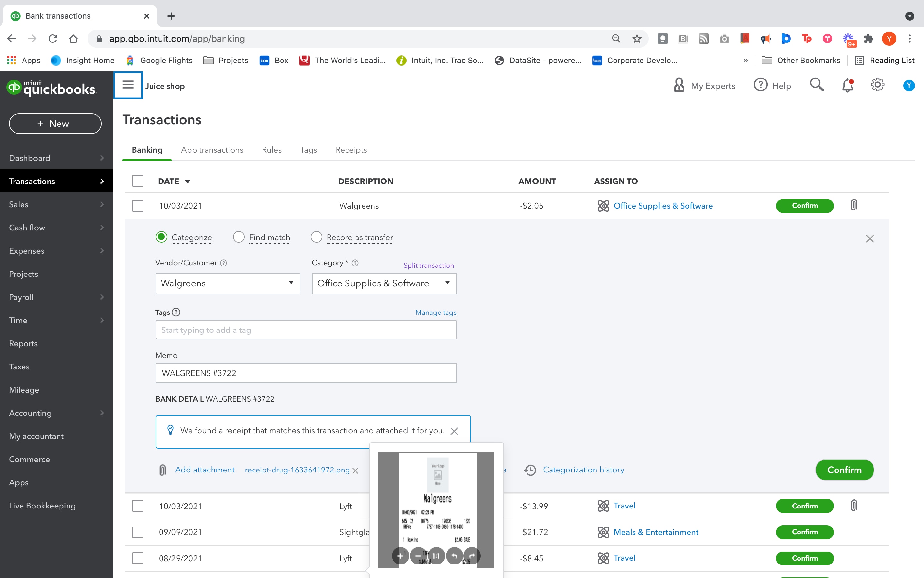Select the Record as transfer radio button
The height and width of the screenshot is (578, 924).
coord(316,237)
